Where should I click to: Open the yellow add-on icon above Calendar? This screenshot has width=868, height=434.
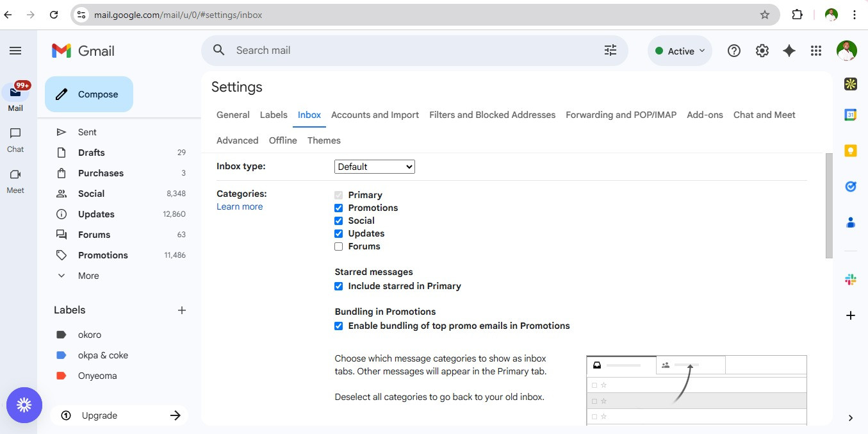point(851,84)
